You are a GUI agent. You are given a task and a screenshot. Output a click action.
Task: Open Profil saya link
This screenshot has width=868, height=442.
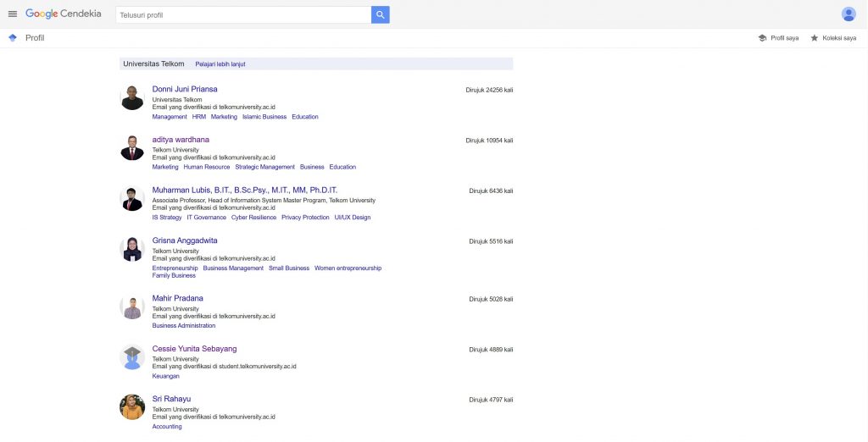(x=784, y=38)
